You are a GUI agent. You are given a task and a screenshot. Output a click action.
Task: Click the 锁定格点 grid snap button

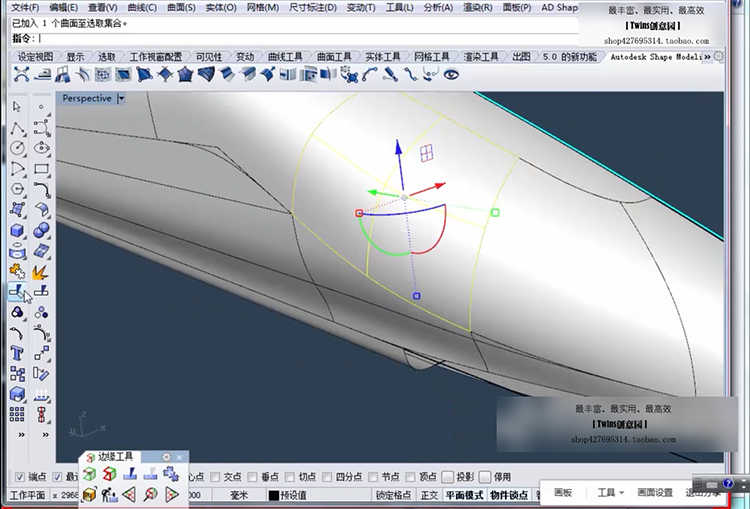click(x=393, y=495)
